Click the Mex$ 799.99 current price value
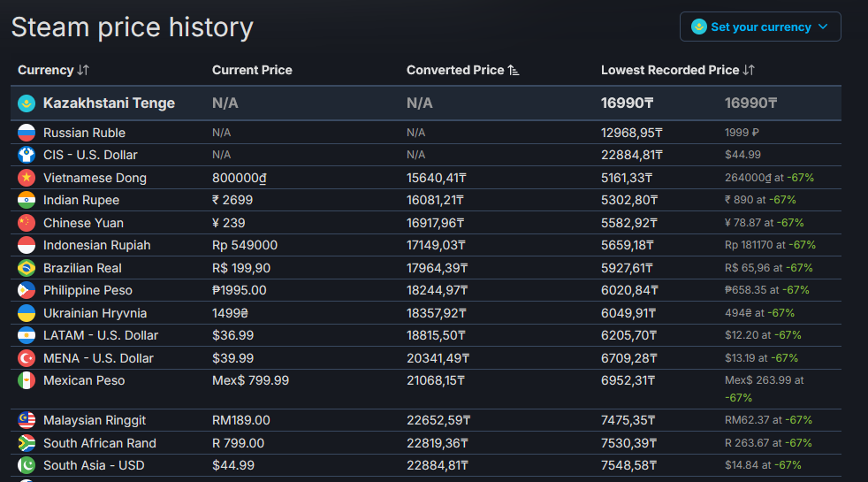This screenshot has height=482, width=868. point(251,380)
